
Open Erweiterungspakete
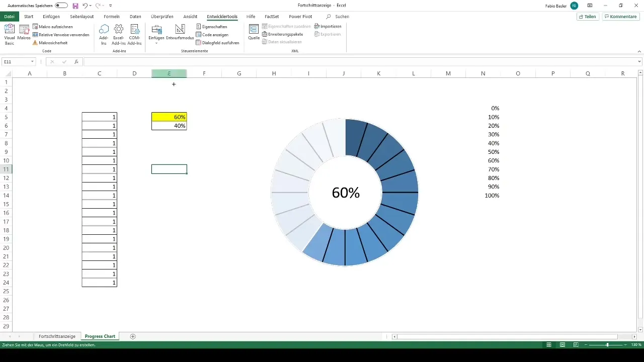click(282, 34)
